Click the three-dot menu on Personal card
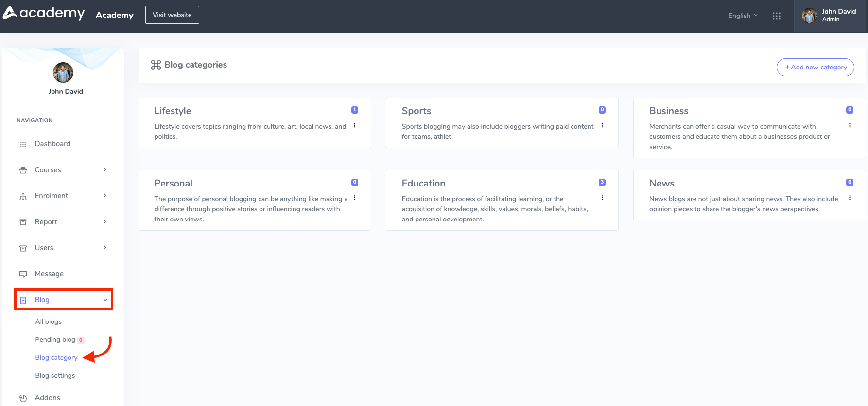868x406 pixels. pyautogui.click(x=355, y=198)
